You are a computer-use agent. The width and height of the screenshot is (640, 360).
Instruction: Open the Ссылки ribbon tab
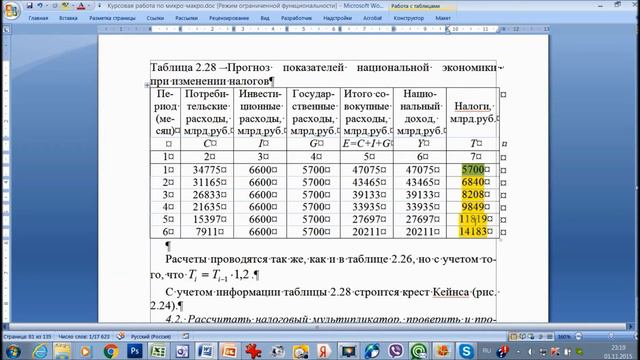[155, 18]
